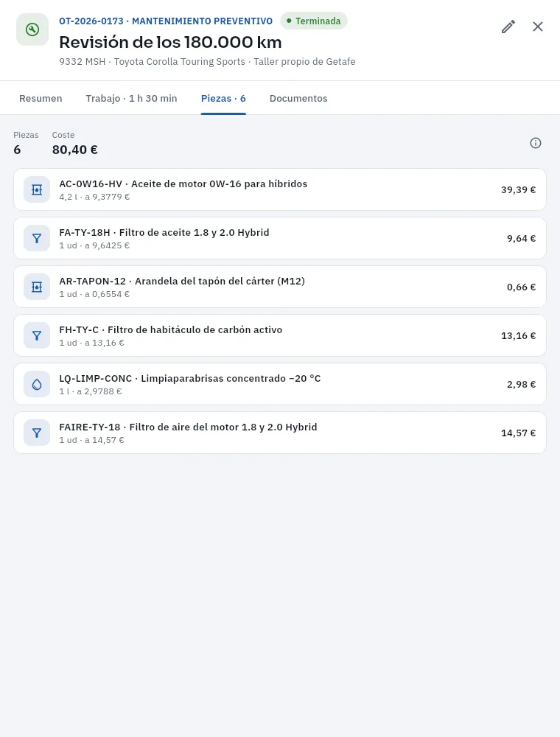
Task: Click OT-2026-0173 · MANTENIMIENTO PREVENTIVO label
Action: coord(166,21)
